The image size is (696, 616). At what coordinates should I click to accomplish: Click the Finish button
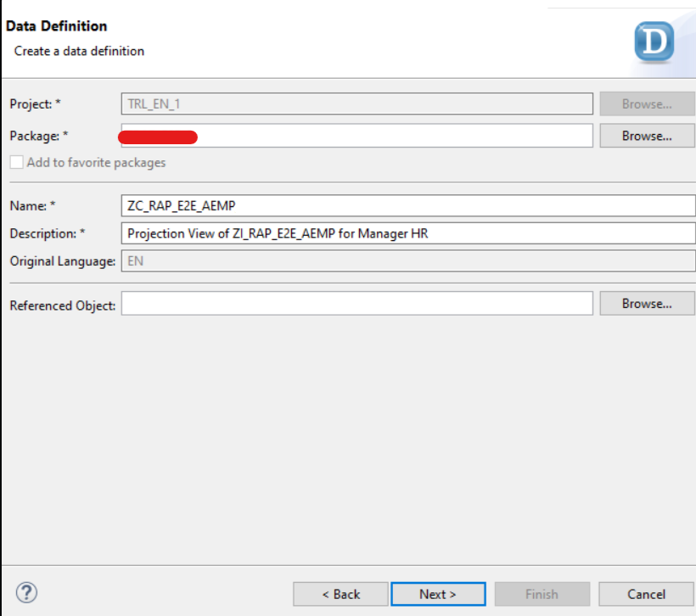(542, 594)
